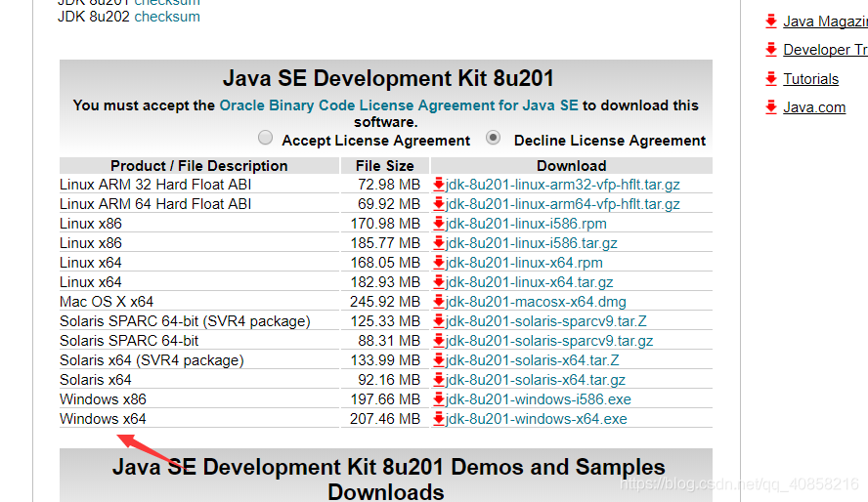Click Product / File Description column header
This screenshot has width=868, height=502.
[199, 166]
